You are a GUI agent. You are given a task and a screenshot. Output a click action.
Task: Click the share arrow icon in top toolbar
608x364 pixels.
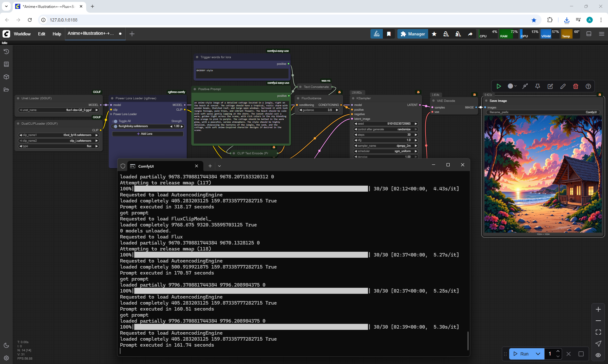click(x=470, y=34)
